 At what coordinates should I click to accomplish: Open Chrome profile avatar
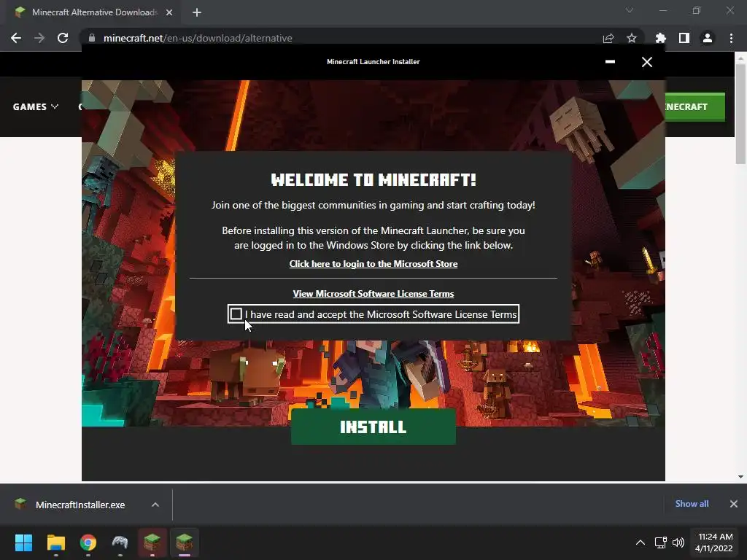point(708,38)
